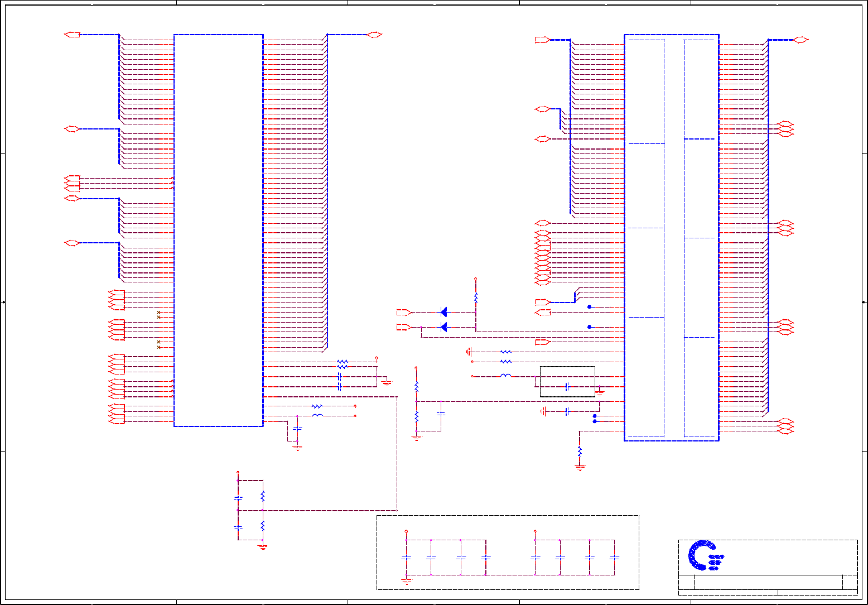Screen dimensions: 868x605
Task: Select the capacitor inside the black dotted box
Action: 567,386
